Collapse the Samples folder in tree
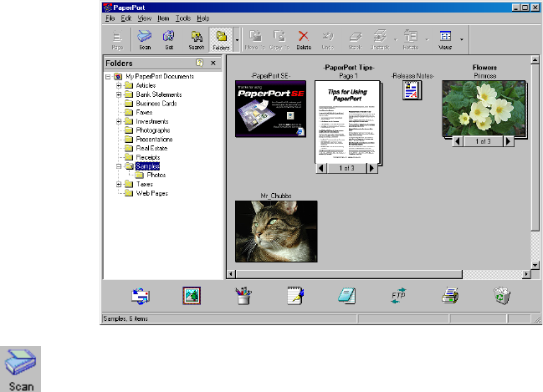Screen dimensions: 543x392 point(119,166)
